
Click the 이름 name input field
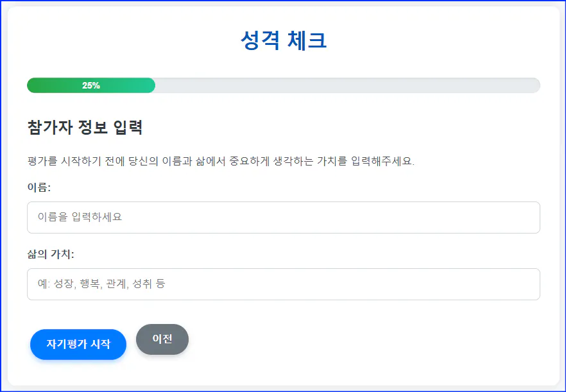click(x=283, y=217)
